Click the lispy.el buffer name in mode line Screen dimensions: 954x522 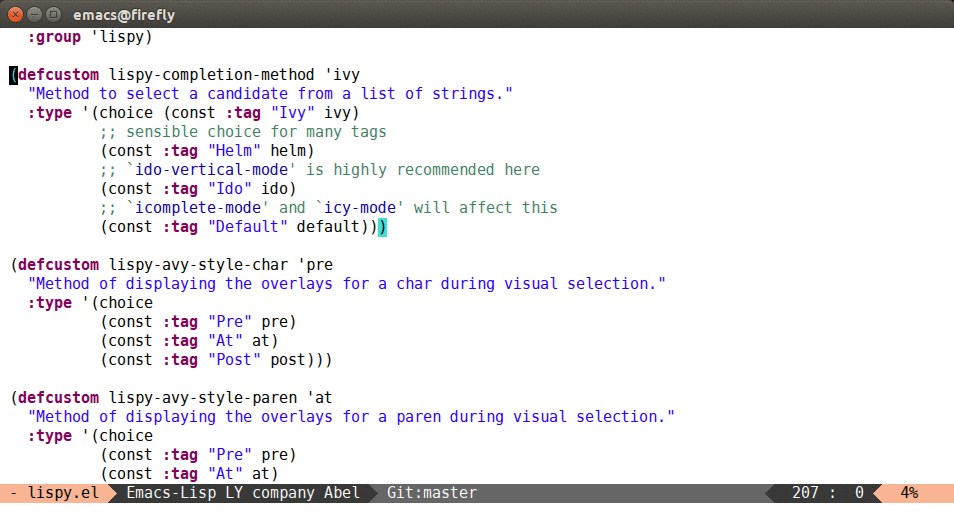63,493
